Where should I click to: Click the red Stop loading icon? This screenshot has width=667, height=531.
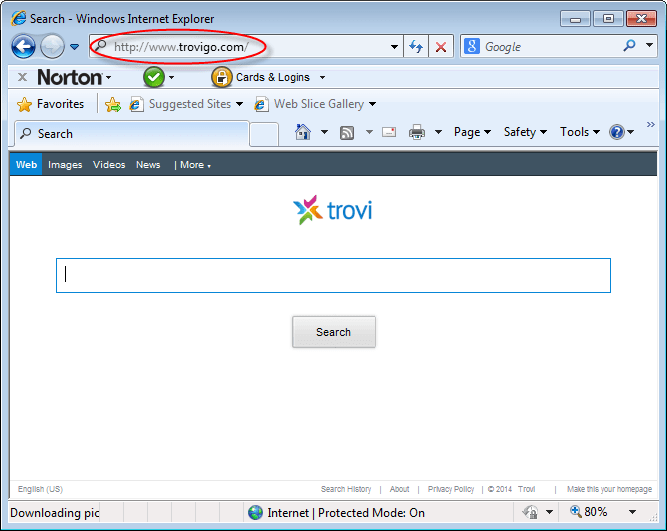tap(440, 47)
